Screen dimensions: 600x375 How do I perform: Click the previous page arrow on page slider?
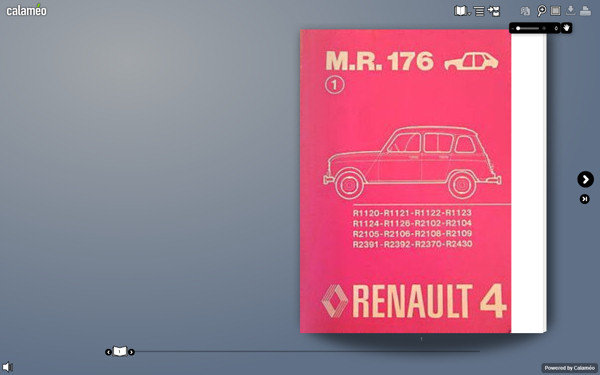point(108,352)
